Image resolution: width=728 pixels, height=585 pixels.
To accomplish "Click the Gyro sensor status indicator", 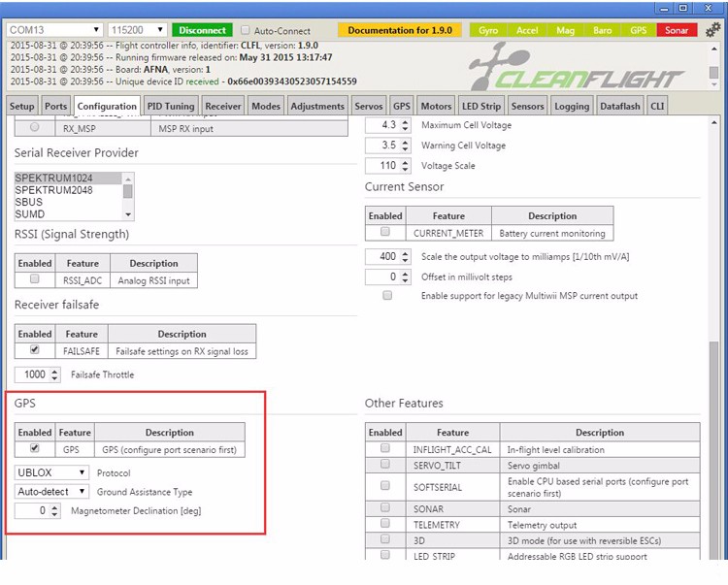I will pyautogui.click(x=488, y=30).
